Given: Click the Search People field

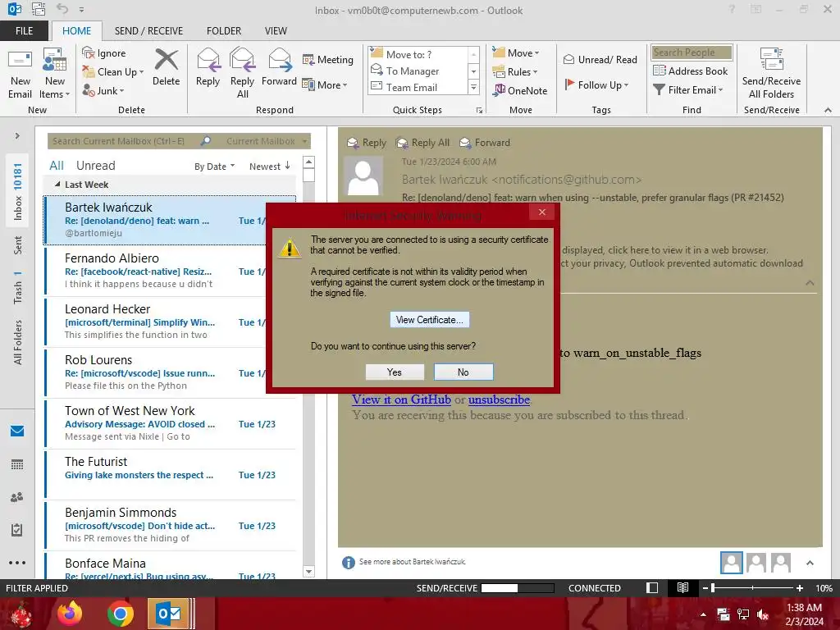Looking at the screenshot, I should coord(692,52).
